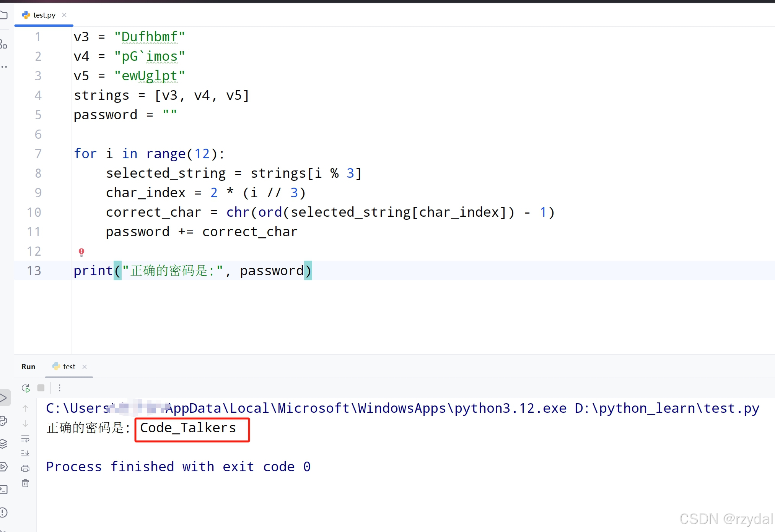The image size is (775, 532).
Task: Close the test run tab
Action: 85,367
